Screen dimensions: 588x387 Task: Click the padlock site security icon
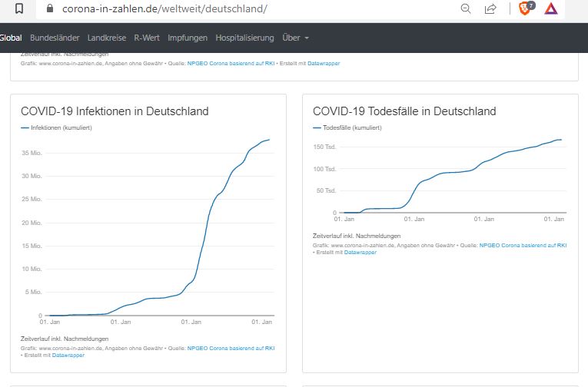[x=51, y=9]
